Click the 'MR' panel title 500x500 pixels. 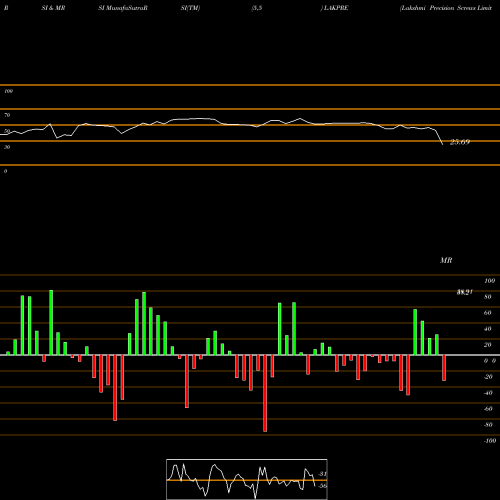pos(446,260)
